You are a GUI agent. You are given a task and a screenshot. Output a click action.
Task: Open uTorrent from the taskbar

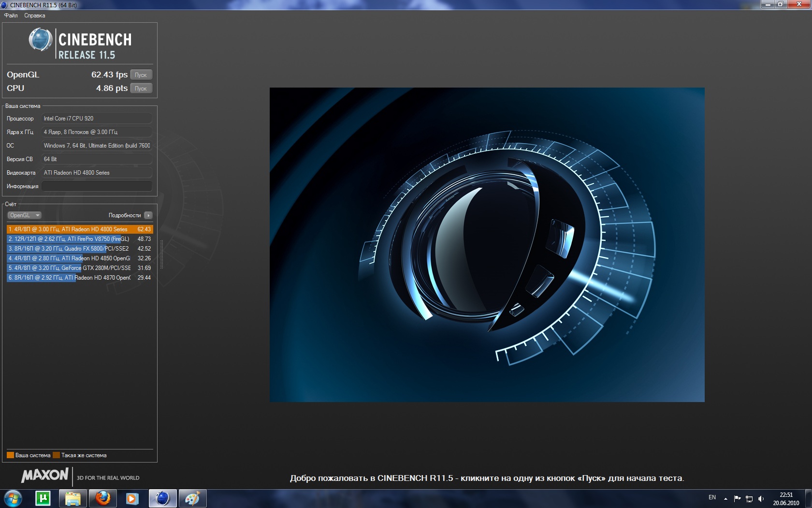(43, 498)
